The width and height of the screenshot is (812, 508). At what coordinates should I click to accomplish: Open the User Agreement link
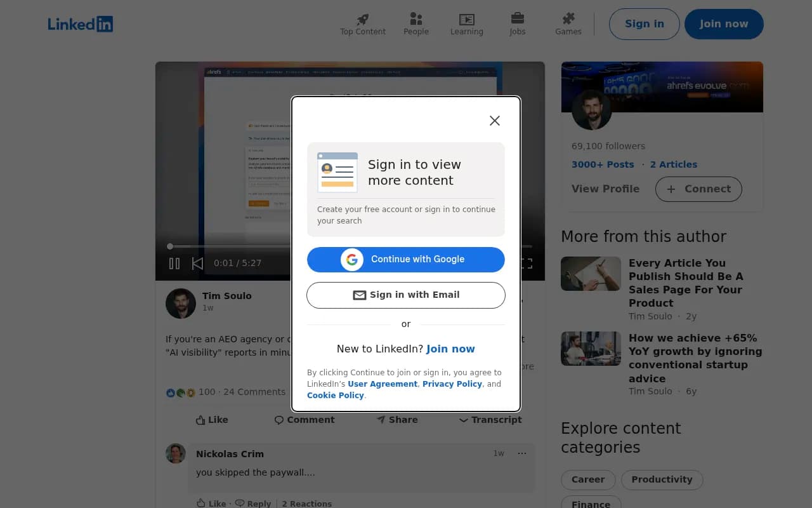tap(383, 384)
